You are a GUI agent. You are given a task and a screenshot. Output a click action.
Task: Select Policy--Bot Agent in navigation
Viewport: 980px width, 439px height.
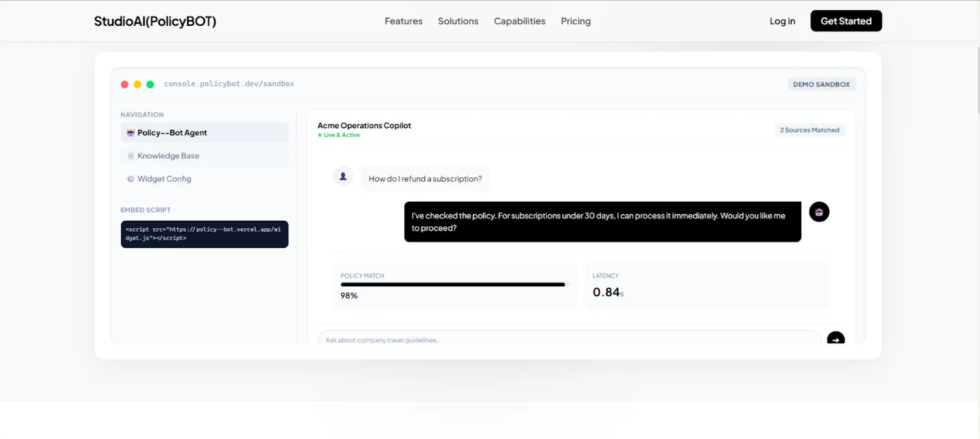pyautogui.click(x=205, y=132)
